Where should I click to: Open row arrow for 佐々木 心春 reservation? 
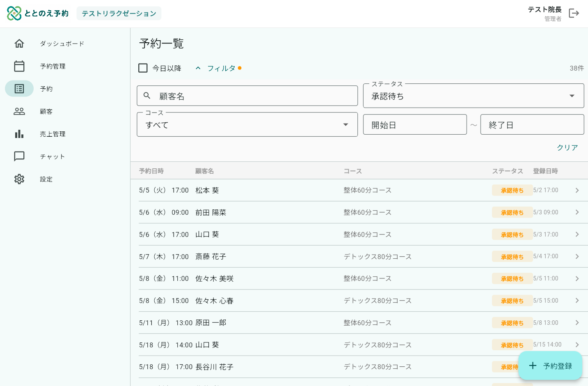pyautogui.click(x=577, y=301)
